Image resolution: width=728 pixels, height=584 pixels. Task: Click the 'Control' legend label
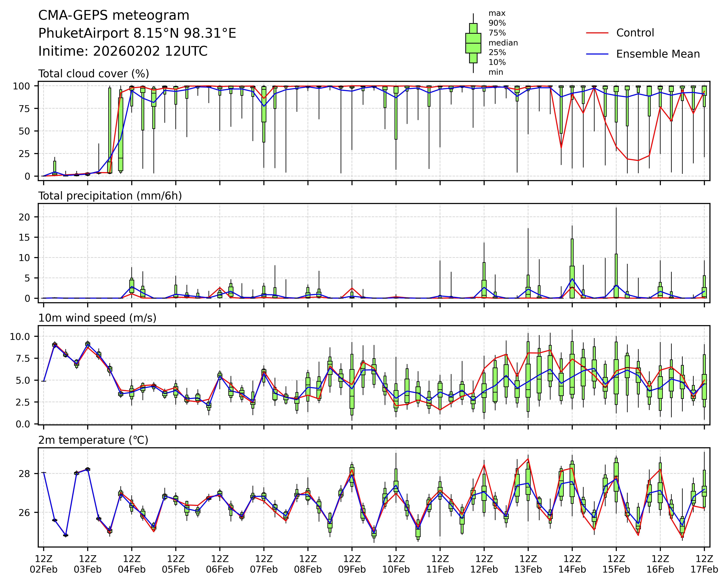click(635, 33)
